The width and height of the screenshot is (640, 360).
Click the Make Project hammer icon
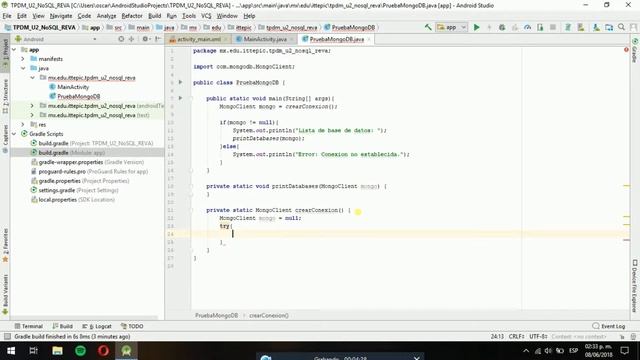click(x=428, y=27)
